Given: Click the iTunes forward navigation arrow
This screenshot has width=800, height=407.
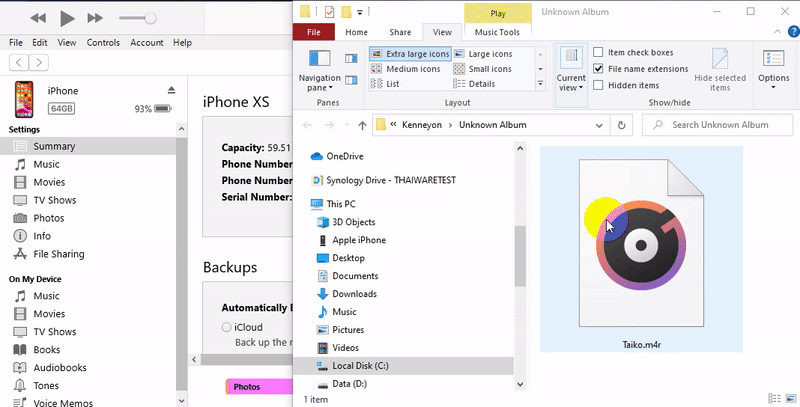Looking at the screenshot, I should (39, 63).
